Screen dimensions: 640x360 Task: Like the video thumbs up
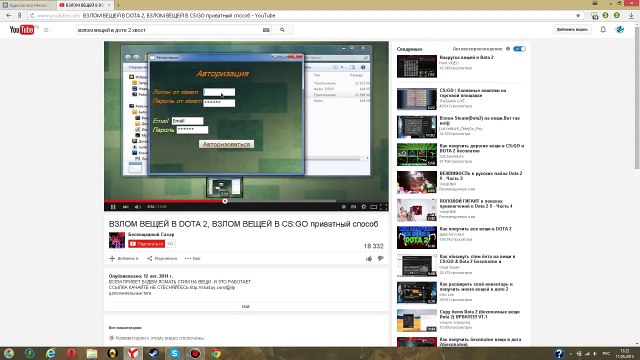(x=369, y=258)
